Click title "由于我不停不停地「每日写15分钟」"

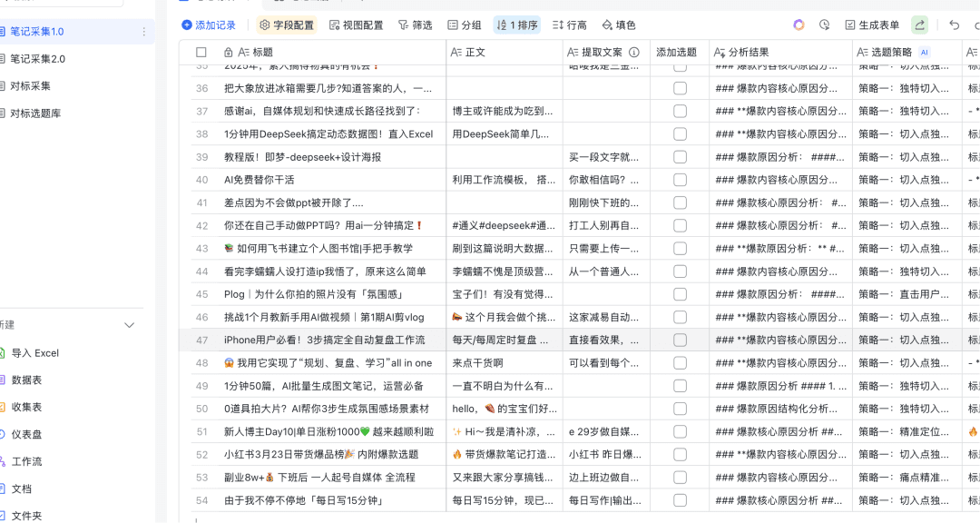303,500
